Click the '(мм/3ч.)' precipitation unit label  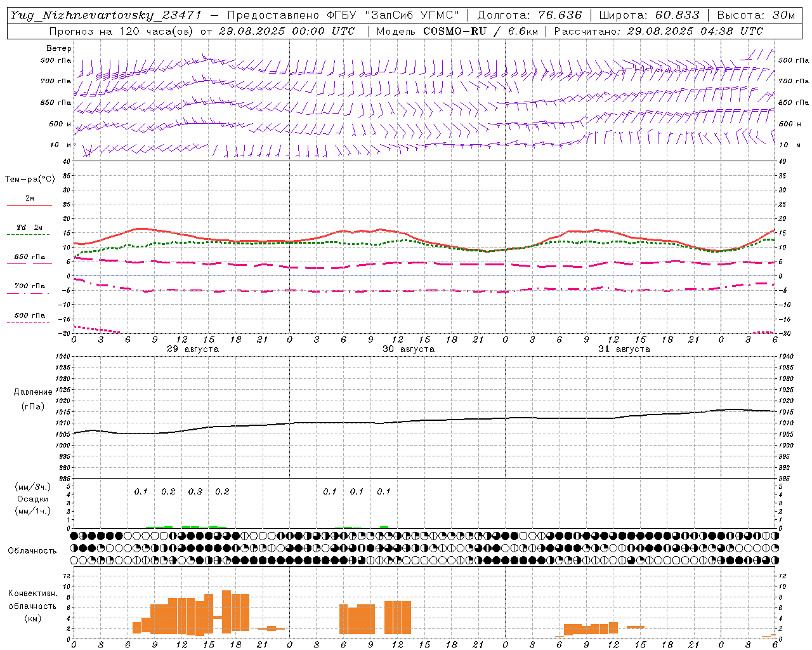tap(33, 487)
